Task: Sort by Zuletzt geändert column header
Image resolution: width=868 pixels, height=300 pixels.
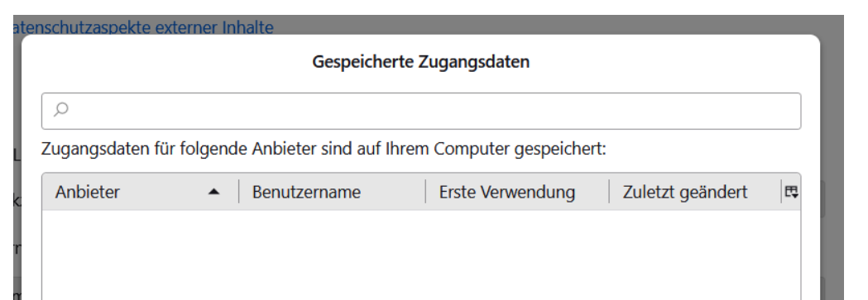Action: click(695, 192)
